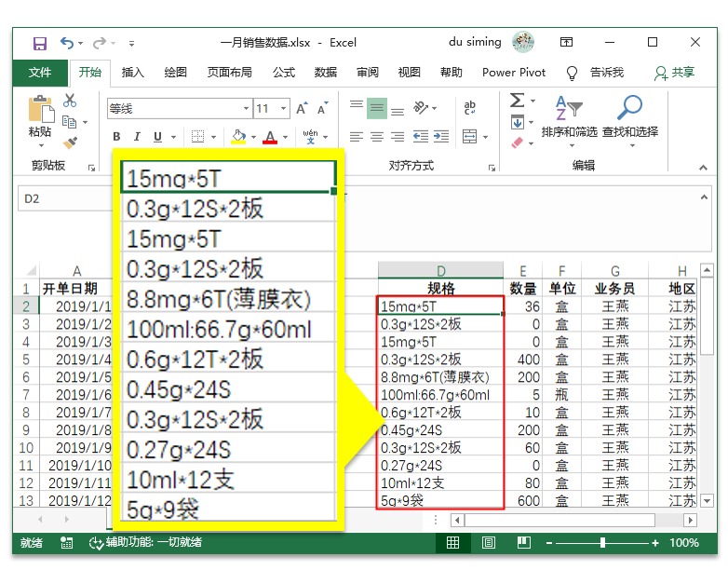
Task: Collapse the ribbon with the arrow
Action: coord(704,168)
